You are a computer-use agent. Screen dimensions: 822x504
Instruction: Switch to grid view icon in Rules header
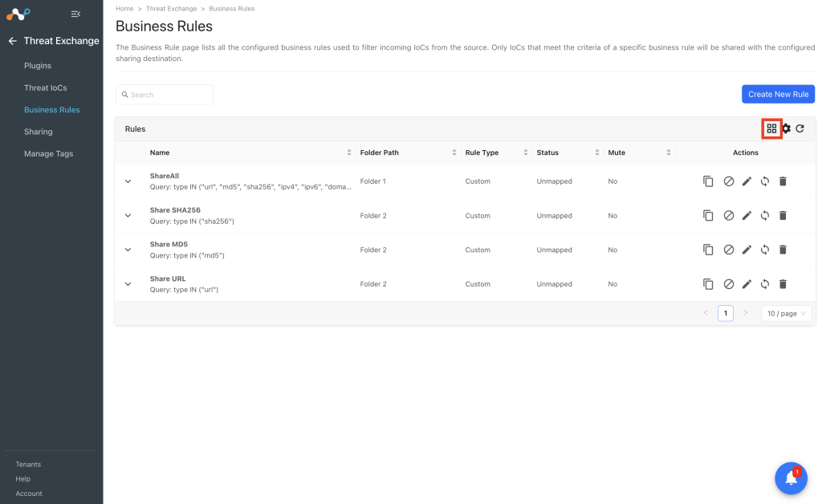point(771,128)
